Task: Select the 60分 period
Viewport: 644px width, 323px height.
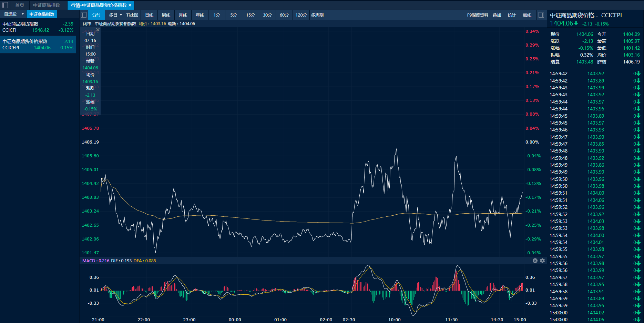Action: 284,15
